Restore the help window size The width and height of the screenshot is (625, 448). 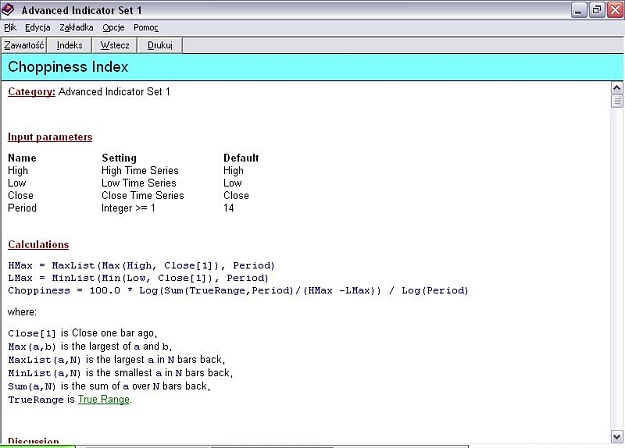coord(597,10)
